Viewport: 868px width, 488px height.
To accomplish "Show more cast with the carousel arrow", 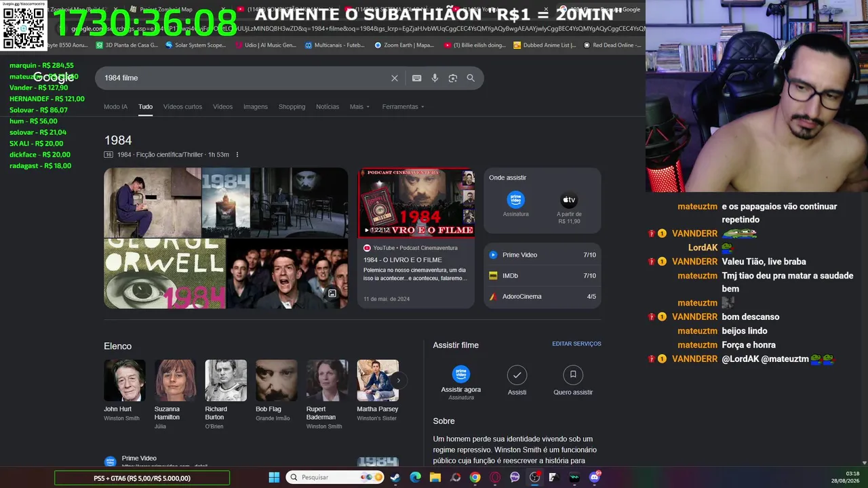I will 398,380.
